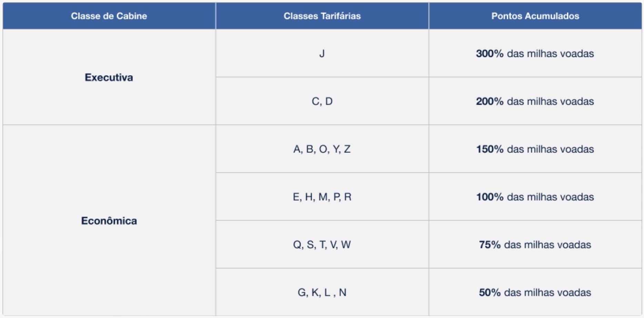
Task: Click 'das milhas voadas' text next to 200%
Action: (550, 101)
